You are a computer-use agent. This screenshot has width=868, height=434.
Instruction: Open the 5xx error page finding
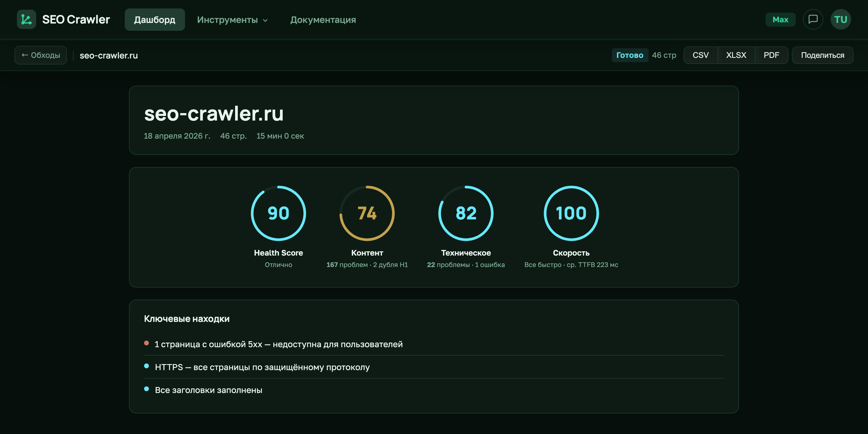pyautogui.click(x=434, y=344)
